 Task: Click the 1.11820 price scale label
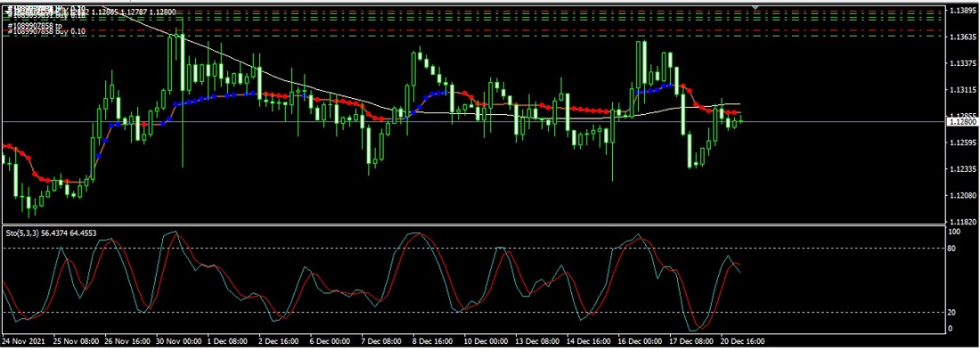click(963, 222)
